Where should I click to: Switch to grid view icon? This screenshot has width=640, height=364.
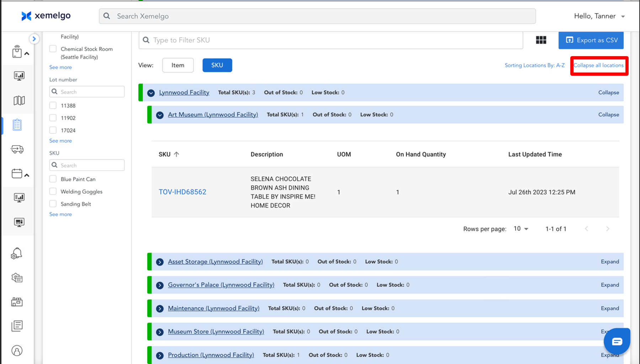coord(541,40)
